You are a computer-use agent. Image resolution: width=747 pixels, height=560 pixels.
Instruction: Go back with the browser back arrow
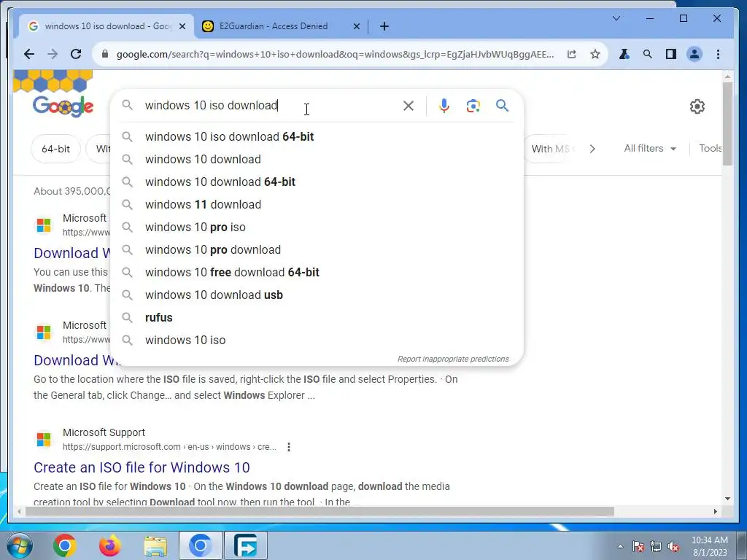[29, 54]
